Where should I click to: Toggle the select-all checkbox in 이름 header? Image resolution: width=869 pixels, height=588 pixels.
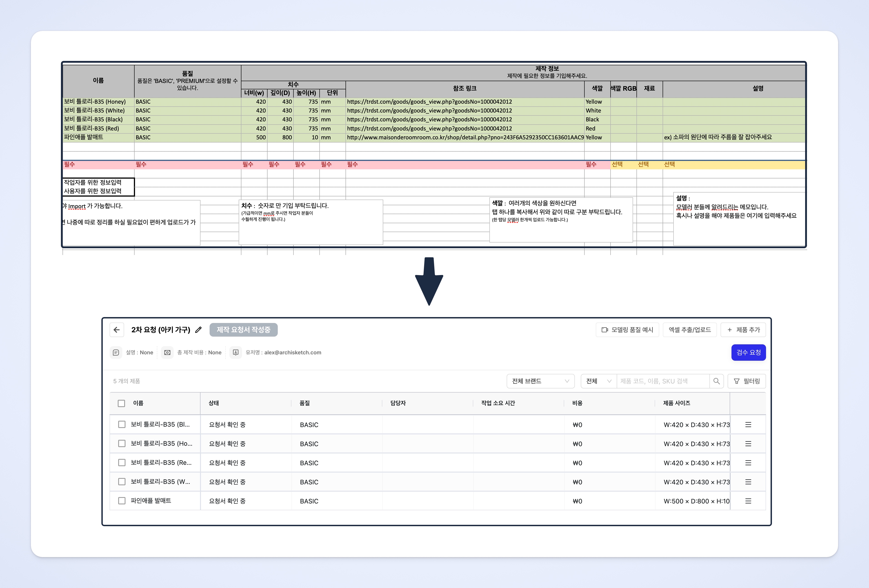coord(121,403)
